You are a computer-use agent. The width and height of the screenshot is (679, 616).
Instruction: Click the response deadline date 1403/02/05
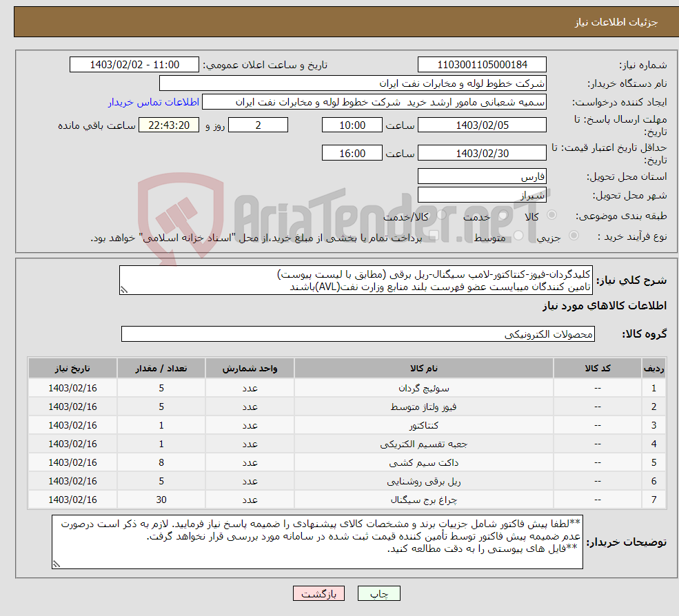click(482, 125)
